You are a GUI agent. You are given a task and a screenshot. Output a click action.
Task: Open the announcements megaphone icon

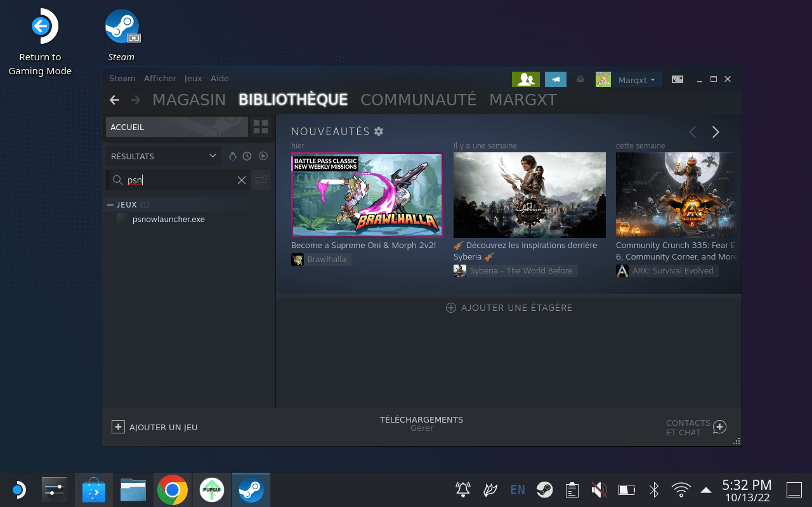click(556, 79)
